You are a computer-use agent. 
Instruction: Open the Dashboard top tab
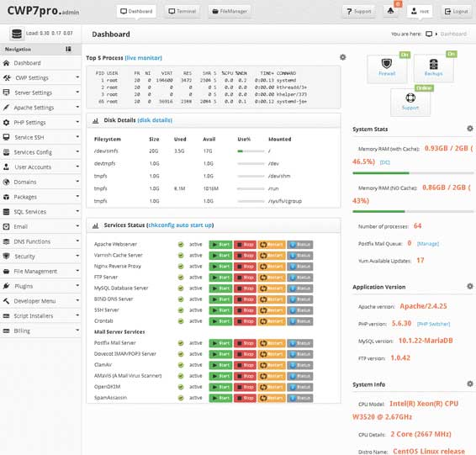136,11
